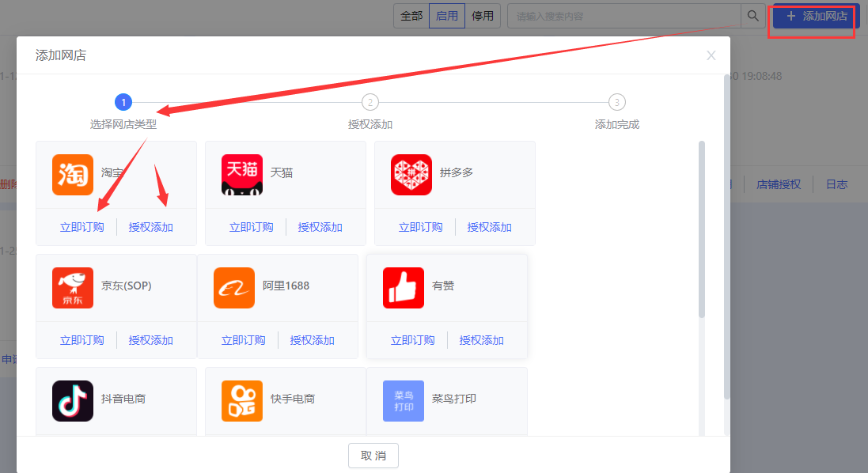Click the 拼多多 shop name text

click(457, 173)
